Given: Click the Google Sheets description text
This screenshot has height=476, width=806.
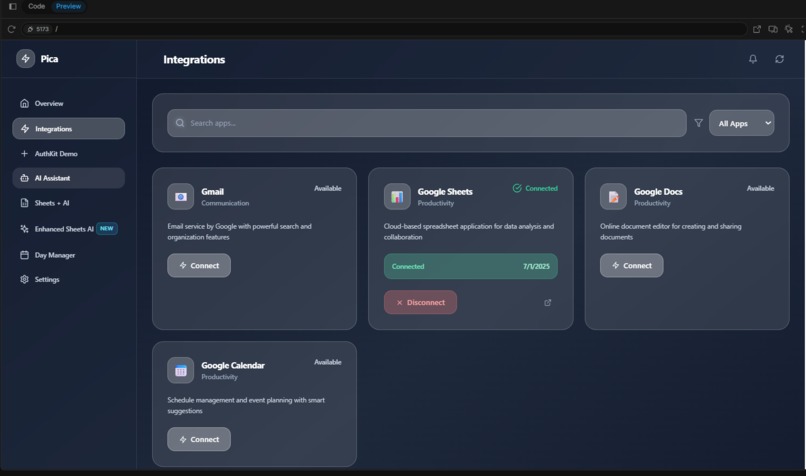Looking at the screenshot, I should point(469,231).
